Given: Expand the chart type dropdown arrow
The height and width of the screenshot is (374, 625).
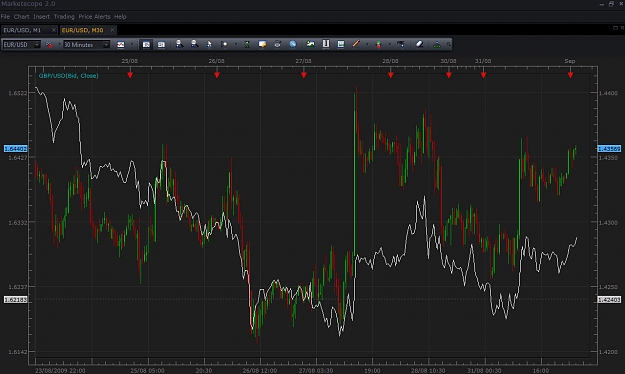Looking at the screenshot, I should [132, 45].
